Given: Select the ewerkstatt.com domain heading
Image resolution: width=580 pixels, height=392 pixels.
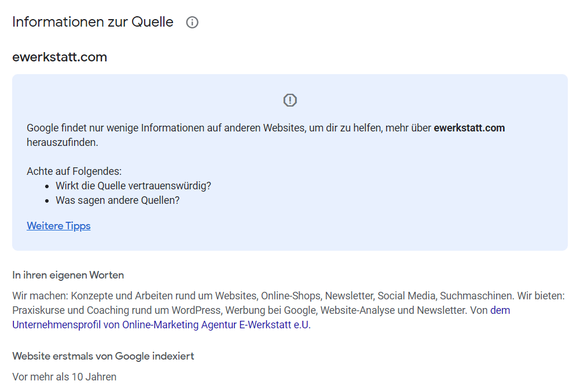Looking at the screenshot, I should [60, 57].
